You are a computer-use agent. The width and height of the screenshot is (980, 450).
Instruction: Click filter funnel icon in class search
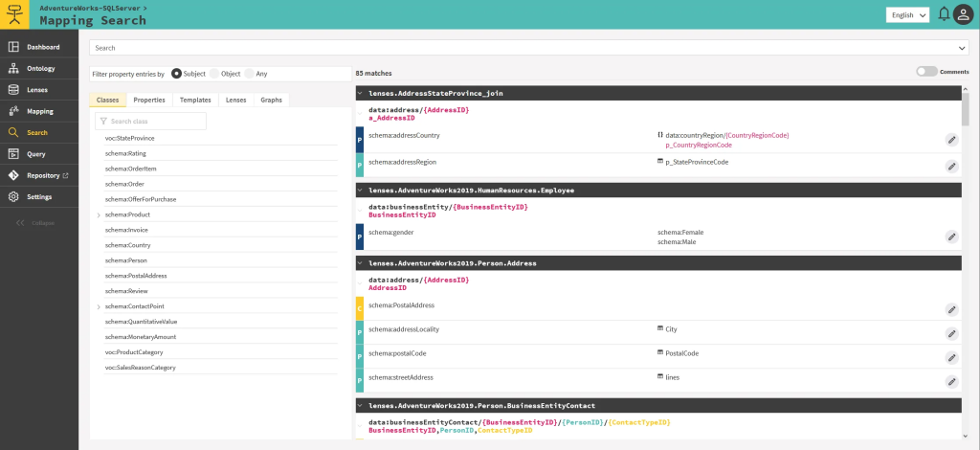point(103,122)
